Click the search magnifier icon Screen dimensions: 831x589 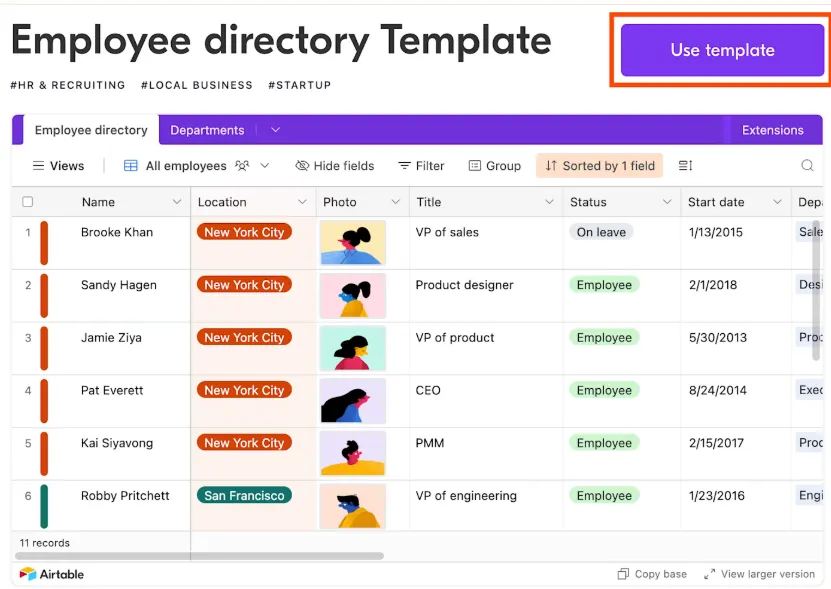[807, 165]
